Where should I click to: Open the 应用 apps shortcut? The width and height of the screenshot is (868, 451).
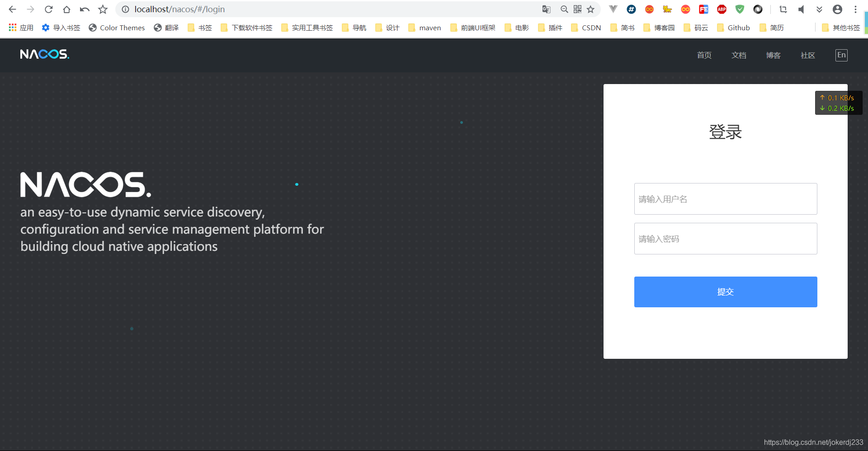(21, 28)
